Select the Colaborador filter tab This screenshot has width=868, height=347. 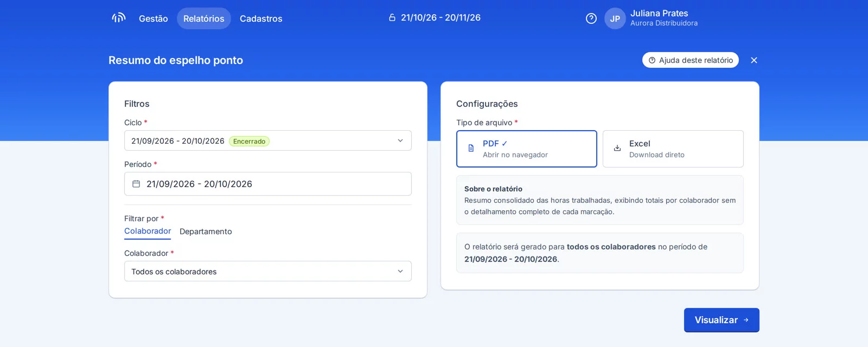[x=148, y=231]
